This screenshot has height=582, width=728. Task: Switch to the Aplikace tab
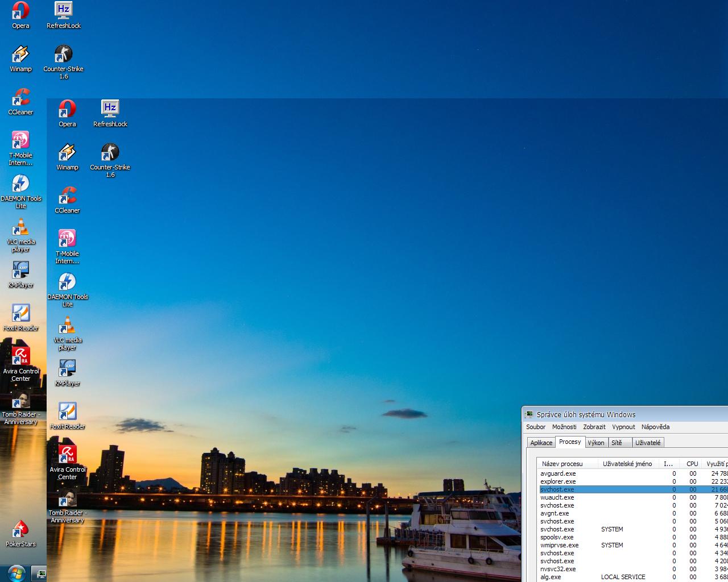(541, 443)
